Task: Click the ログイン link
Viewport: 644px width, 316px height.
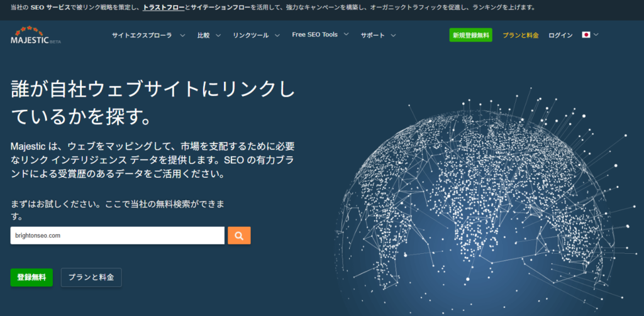Action: pyautogui.click(x=560, y=35)
